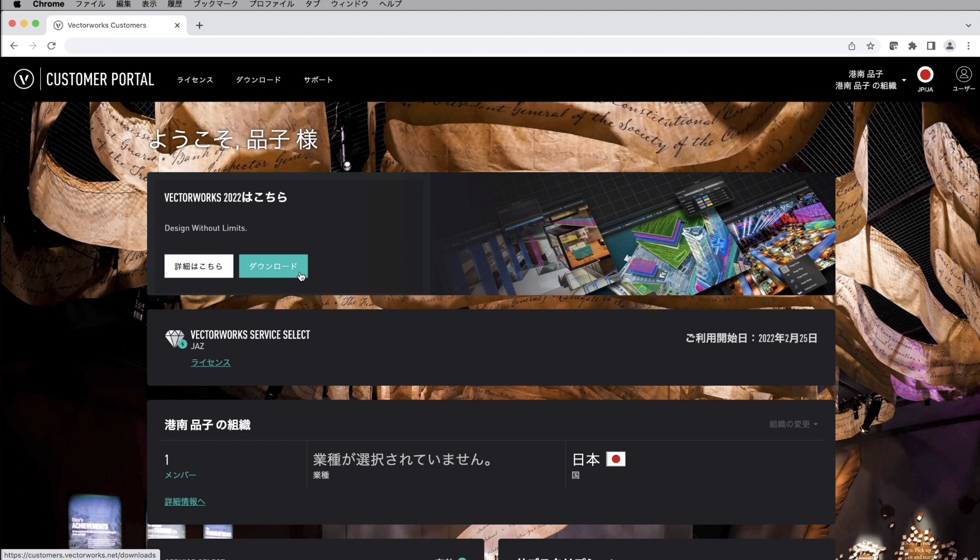Open the ブックマーク menu in menu bar

tap(215, 4)
